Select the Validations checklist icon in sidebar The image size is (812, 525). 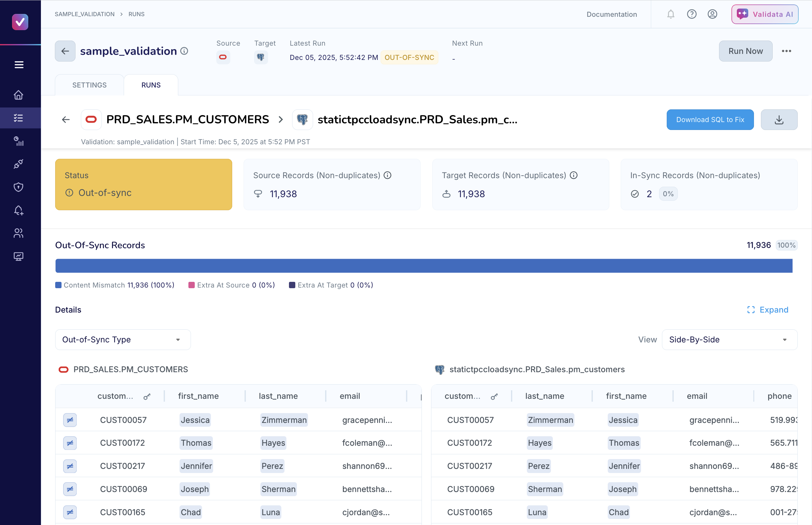tap(19, 118)
